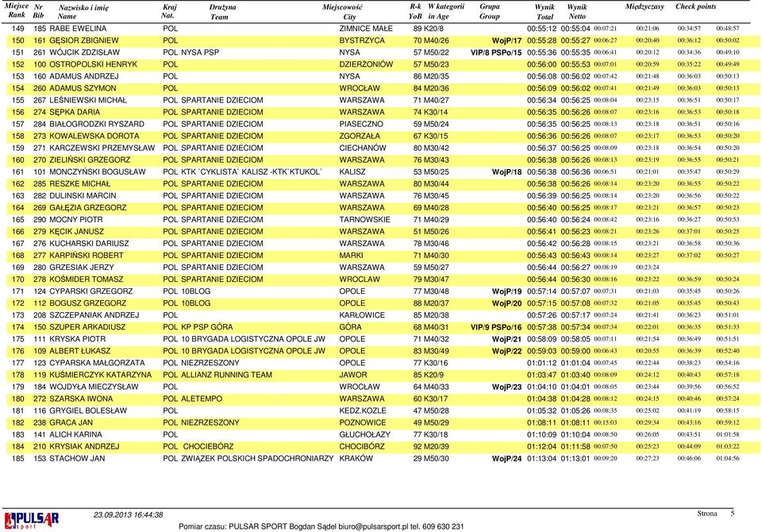762x532 pixels.
Task: Click the Strona 5 page number
Action: click(x=715, y=514)
